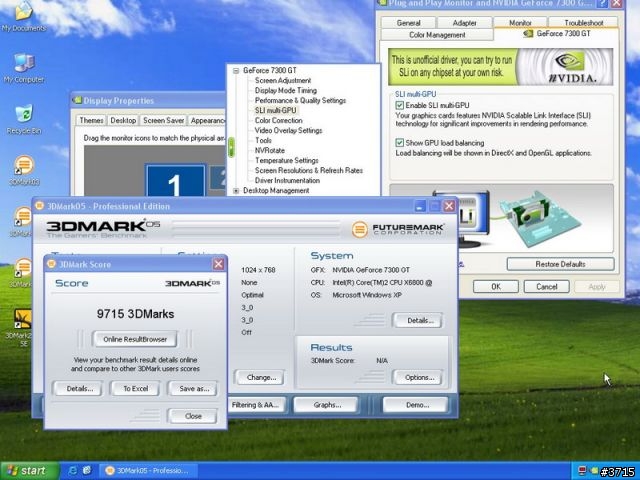640x480 pixels.
Task: Switch to the General tab
Action: (x=408, y=23)
